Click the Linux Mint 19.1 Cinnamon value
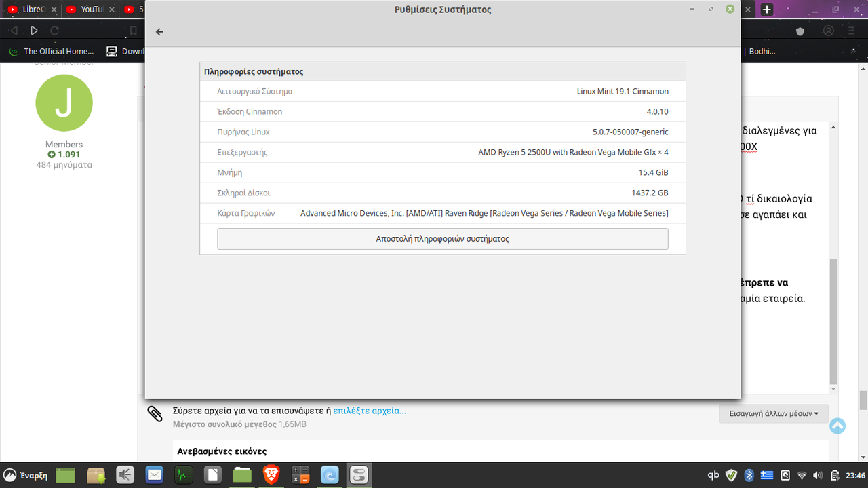868x488 pixels. [x=623, y=91]
